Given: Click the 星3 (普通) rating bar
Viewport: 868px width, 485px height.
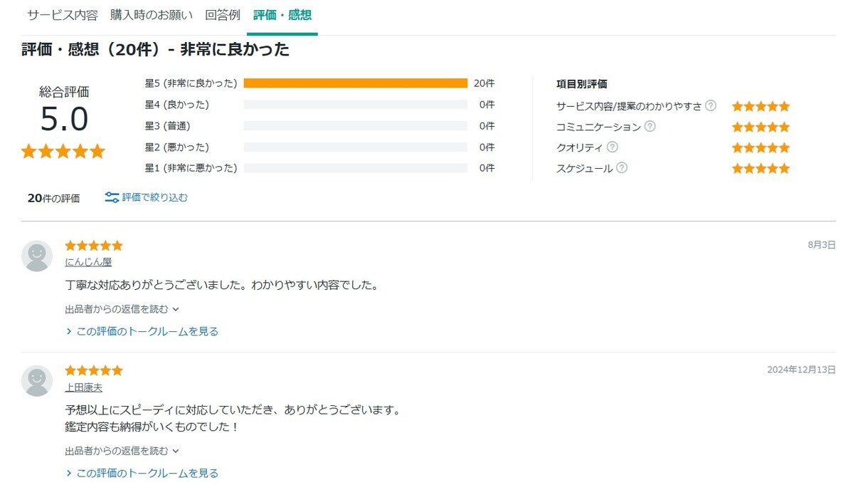Looking at the screenshot, I should 356,126.
